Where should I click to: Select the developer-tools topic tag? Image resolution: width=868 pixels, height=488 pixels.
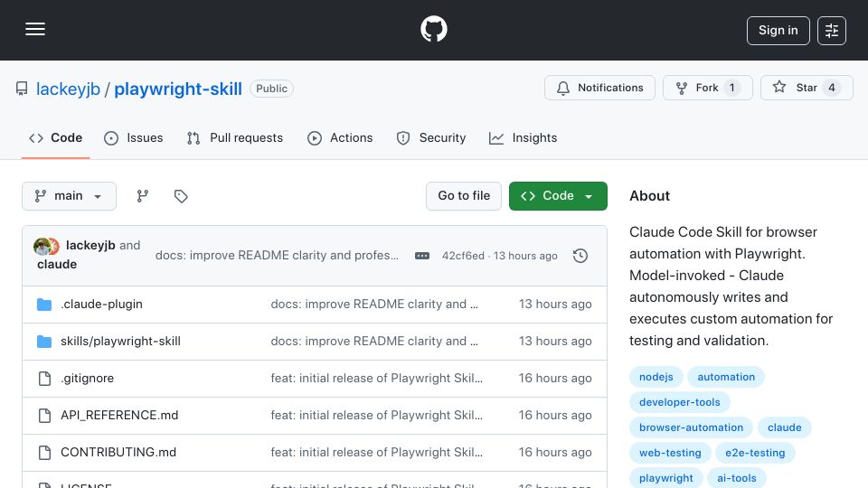680,402
